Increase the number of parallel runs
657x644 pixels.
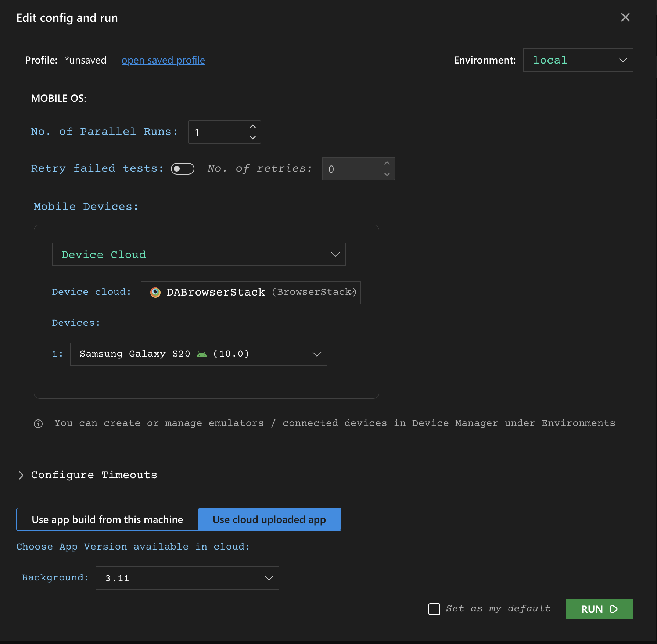tap(253, 126)
